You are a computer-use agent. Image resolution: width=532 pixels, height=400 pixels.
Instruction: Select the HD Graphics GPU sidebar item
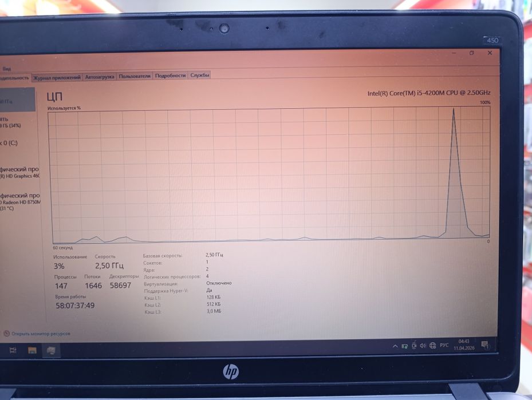pos(19,172)
